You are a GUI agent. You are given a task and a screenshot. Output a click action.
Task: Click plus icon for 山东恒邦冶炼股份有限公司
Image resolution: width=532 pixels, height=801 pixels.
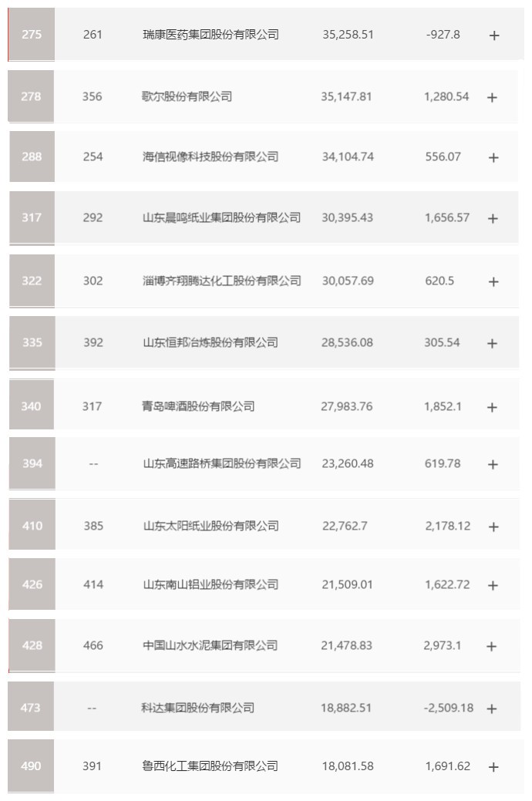click(x=493, y=343)
